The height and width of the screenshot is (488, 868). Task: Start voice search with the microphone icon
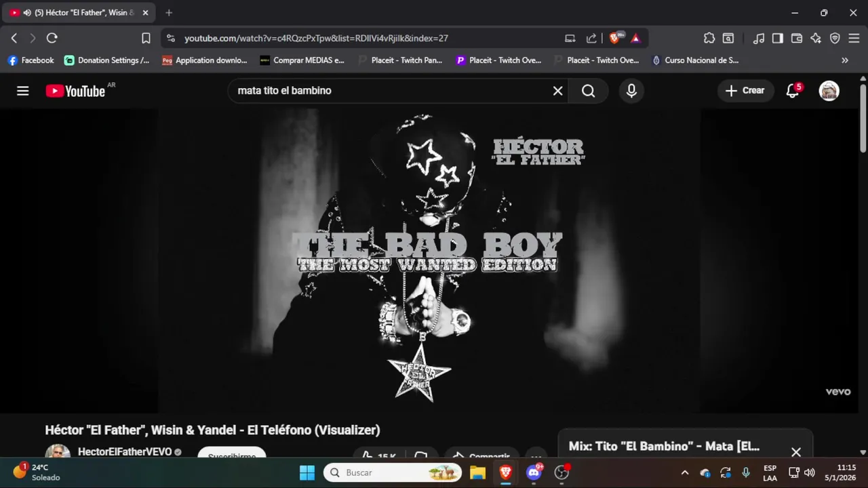pos(631,91)
